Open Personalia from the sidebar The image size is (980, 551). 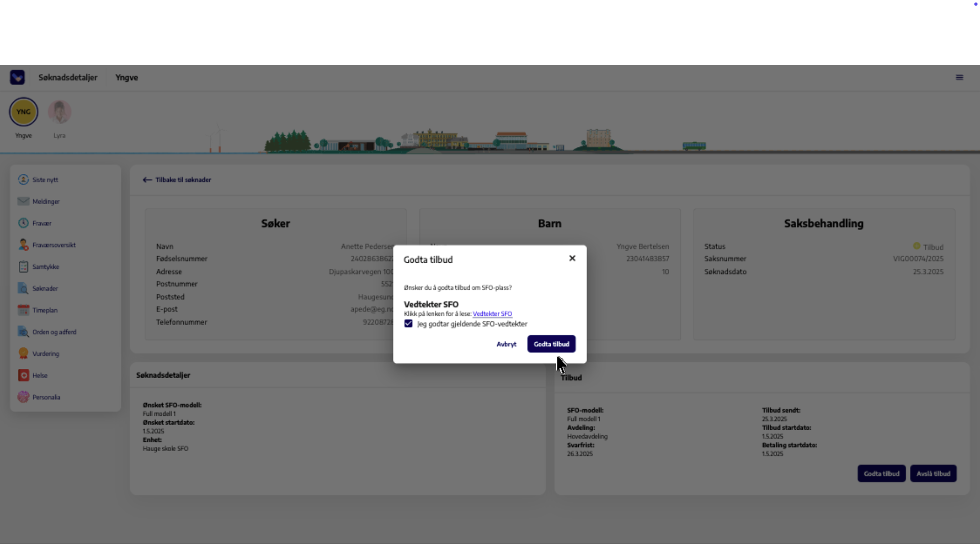(x=46, y=397)
